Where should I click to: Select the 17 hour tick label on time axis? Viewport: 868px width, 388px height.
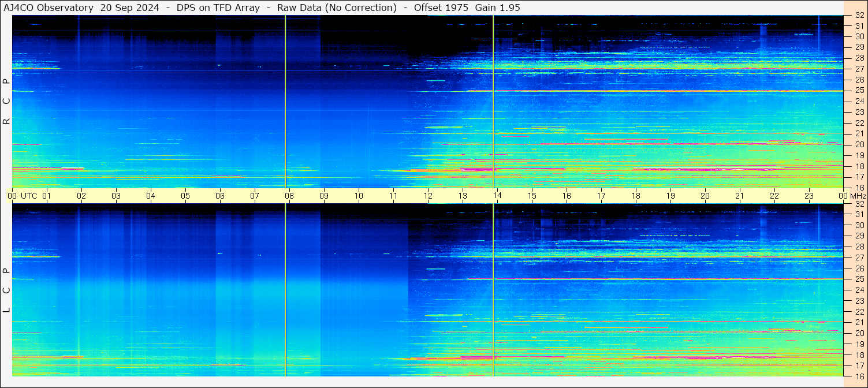click(x=601, y=196)
